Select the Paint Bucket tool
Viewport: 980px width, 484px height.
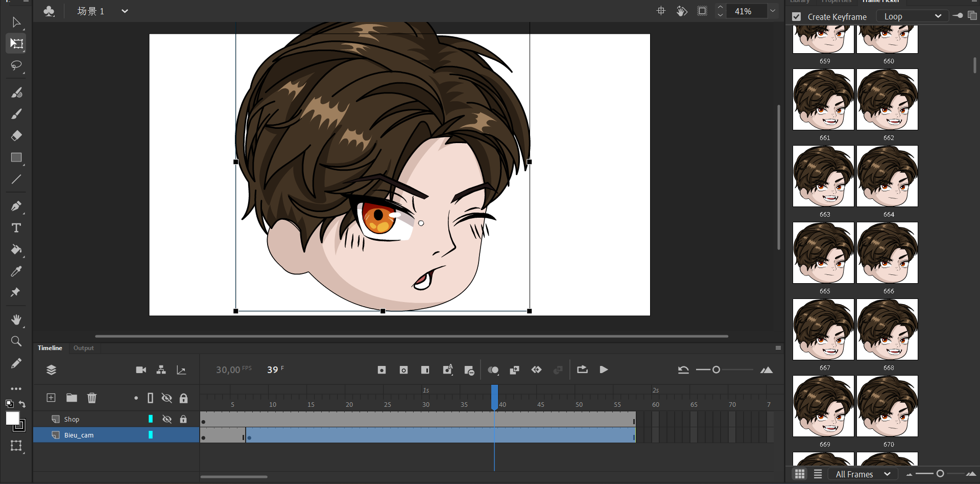tap(16, 249)
